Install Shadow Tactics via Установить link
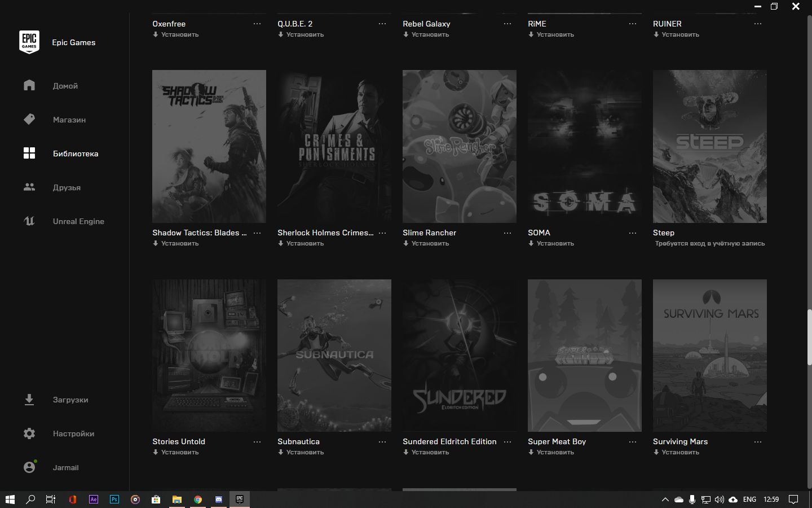This screenshot has height=508, width=812. pyautogui.click(x=179, y=244)
